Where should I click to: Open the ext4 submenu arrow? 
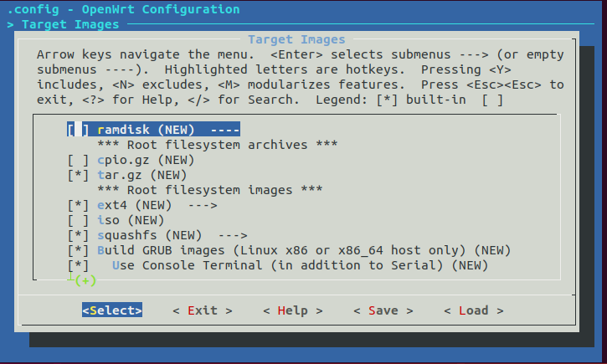pyautogui.click(x=203, y=205)
